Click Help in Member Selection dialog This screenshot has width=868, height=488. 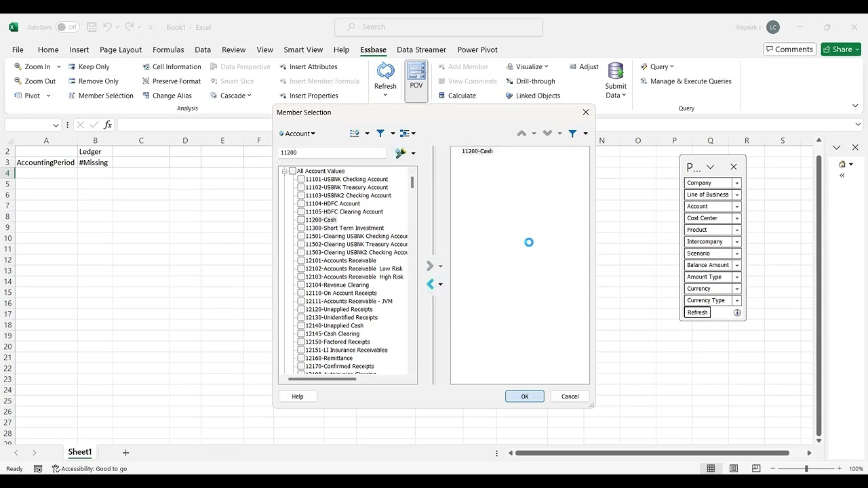tap(298, 396)
